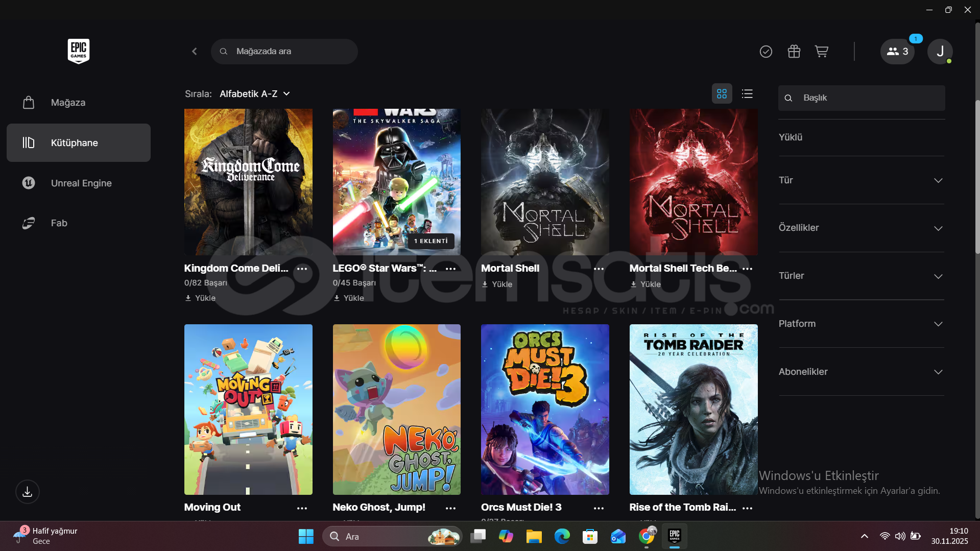Expand the Tür filter section
This screenshot has width=980, height=551.
[861, 180]
